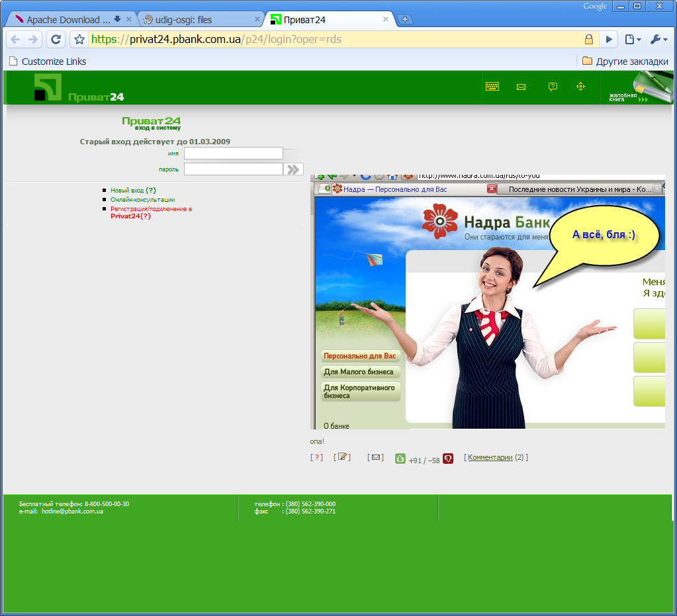677x616 pixels.
Task: Click the envelope mail icon in header
Action: tap(521, 87)
